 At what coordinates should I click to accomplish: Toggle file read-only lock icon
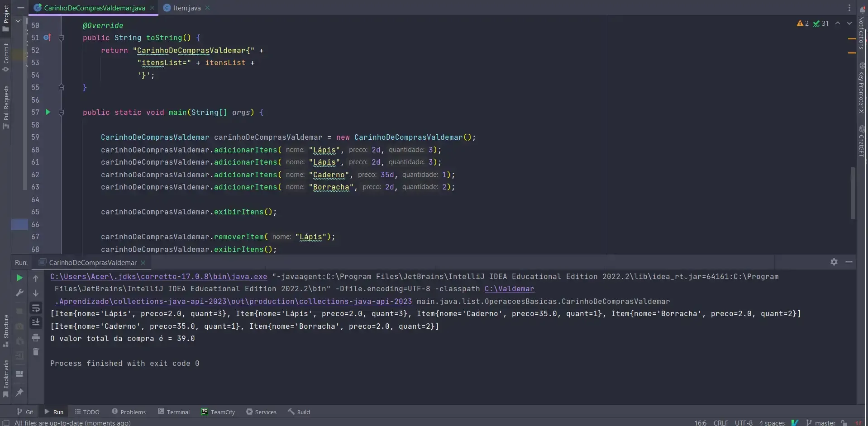click(x=844, y=422)
